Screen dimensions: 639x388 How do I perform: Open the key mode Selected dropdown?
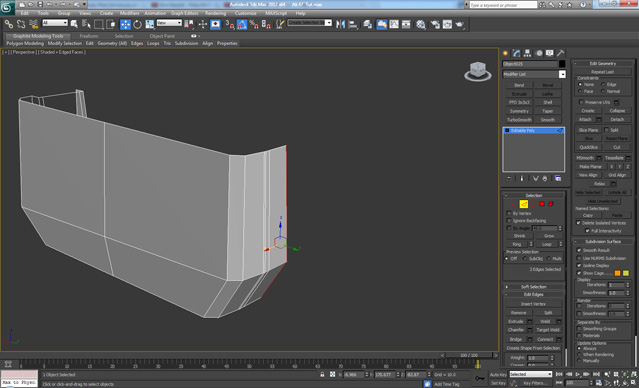531,374
